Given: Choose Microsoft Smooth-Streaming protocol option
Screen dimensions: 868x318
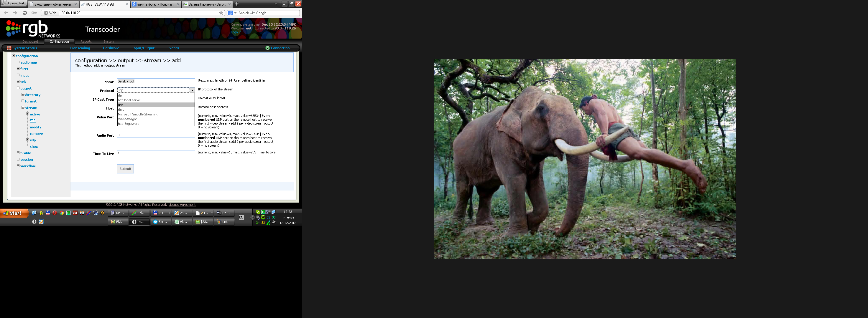Looking at the screenshot, I should pyautogui.click(x=138, y=115).
